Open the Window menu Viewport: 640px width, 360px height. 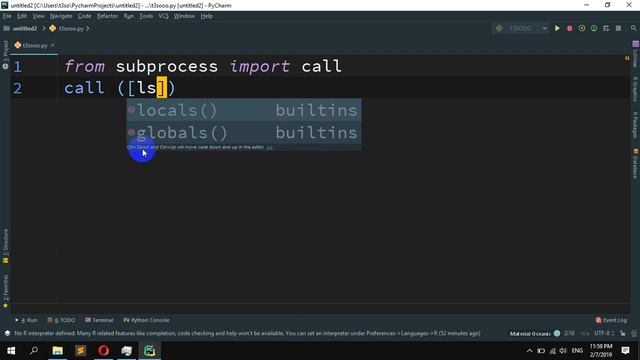[x=184, y=16]
